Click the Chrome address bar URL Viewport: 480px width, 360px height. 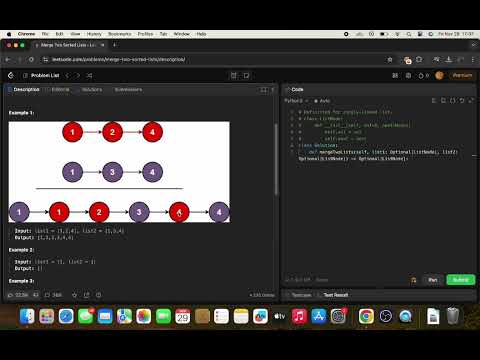click(118, 60)
